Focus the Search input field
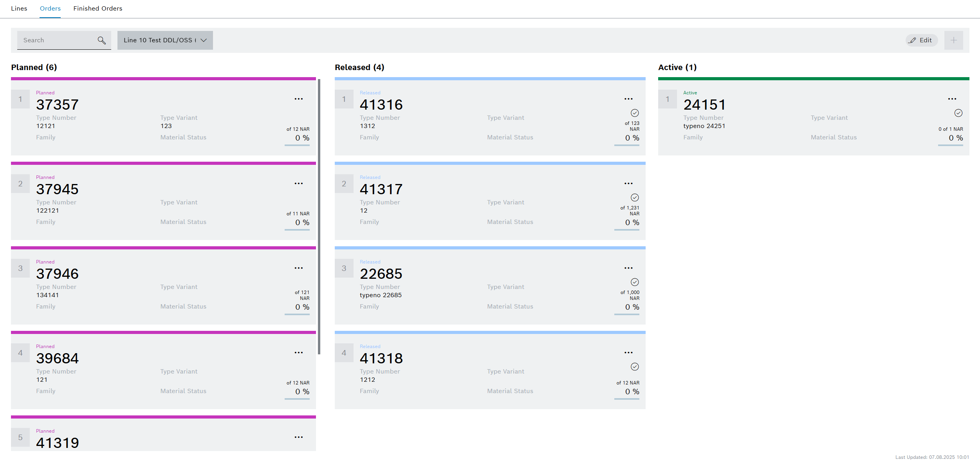 [x=57, y=40]
